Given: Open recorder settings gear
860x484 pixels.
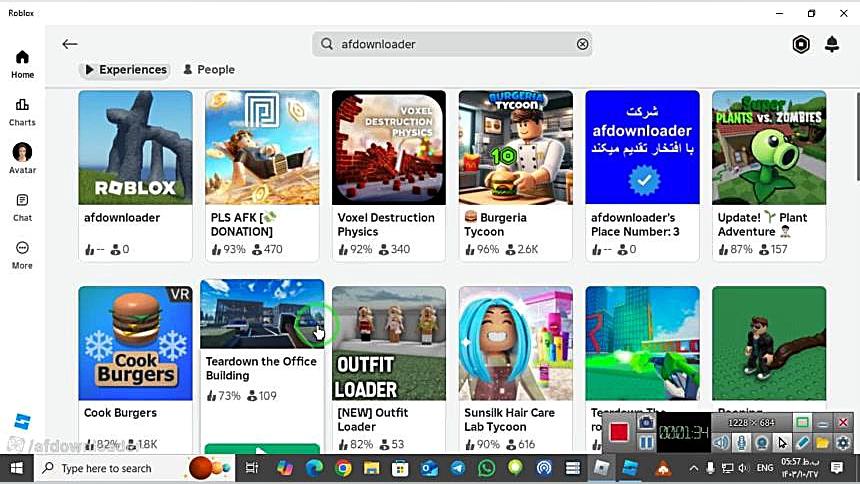Looking at the screenshot, I should (x=843, y=442).
